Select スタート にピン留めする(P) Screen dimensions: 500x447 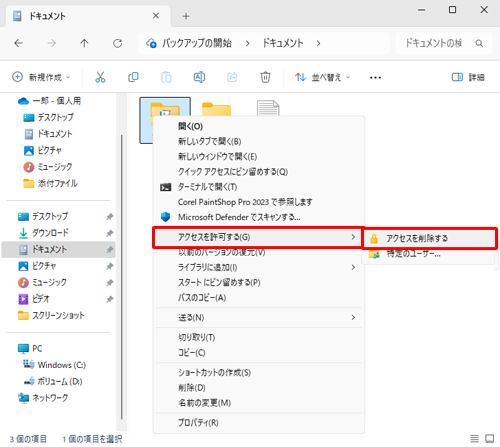click(x=259, y=282)
